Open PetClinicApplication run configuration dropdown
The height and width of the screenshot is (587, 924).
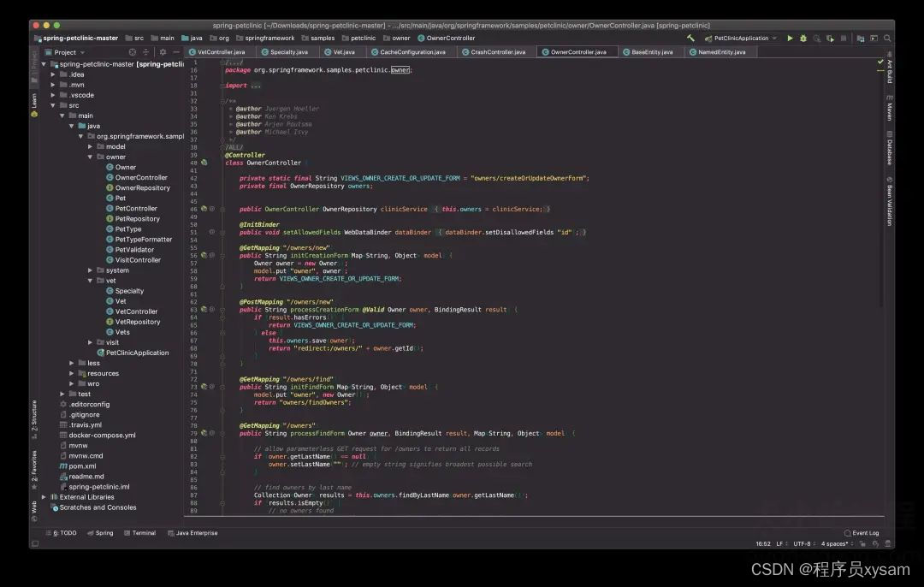pyautogui.click(x=741, y=39)
